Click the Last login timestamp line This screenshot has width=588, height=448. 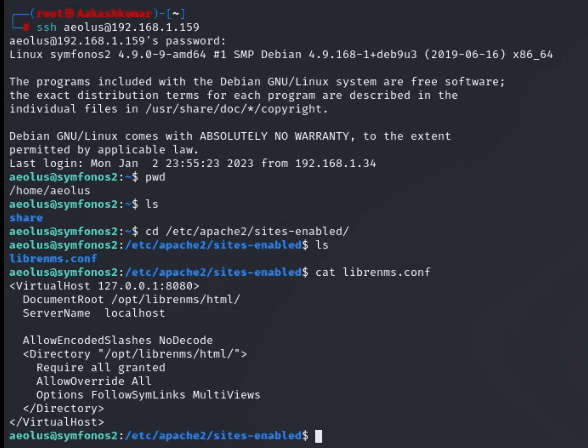tap(192, 163)
